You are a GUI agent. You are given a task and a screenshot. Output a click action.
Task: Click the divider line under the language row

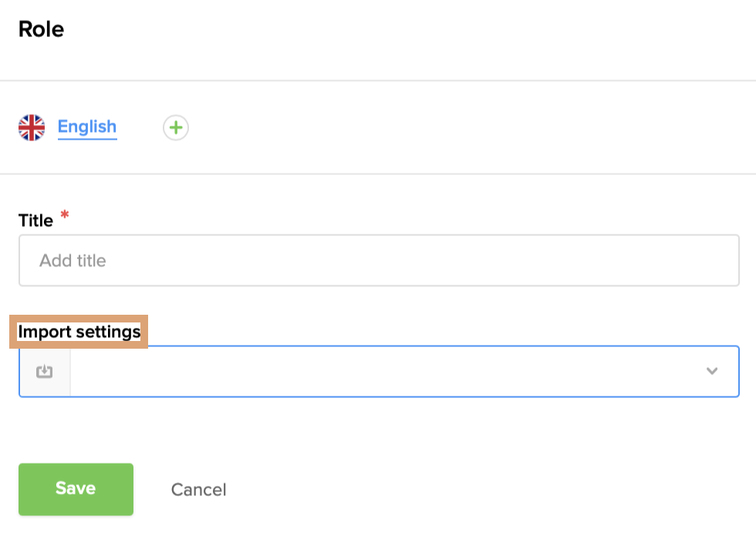click(378, 174)
